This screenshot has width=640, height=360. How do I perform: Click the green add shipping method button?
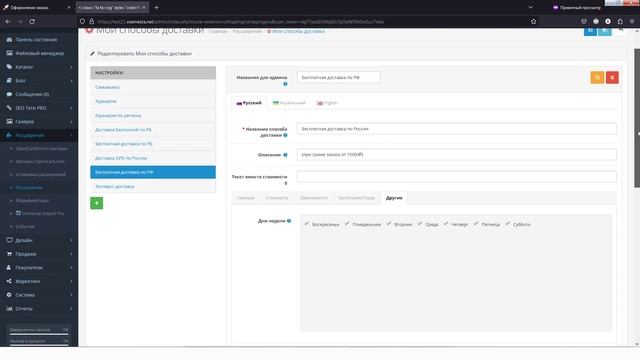(x=96, y=203)
